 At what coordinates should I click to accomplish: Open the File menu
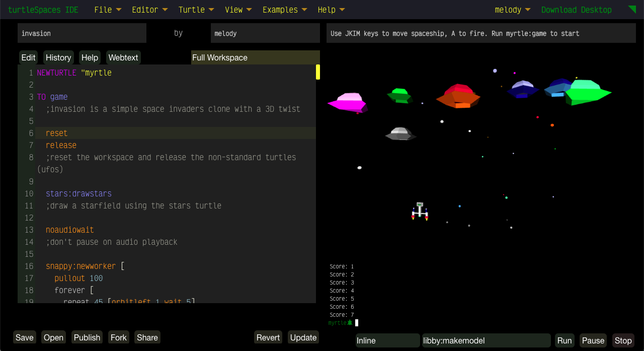tap(108, 10)
